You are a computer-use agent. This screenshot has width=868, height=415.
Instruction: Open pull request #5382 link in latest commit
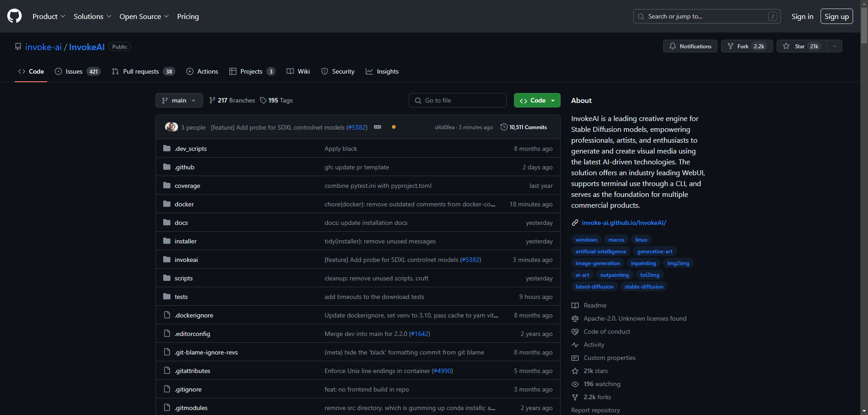pos(357,127)
